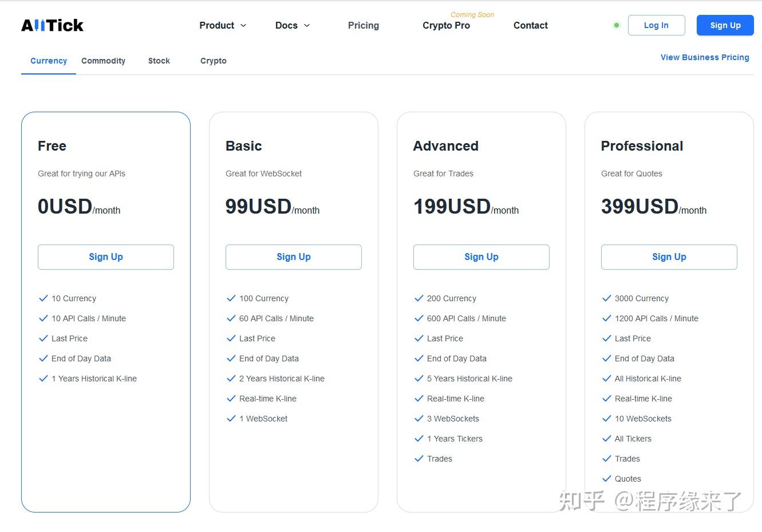Switch to the Commodity tab
The image size is (762, 532).
(x=103, y=61)
